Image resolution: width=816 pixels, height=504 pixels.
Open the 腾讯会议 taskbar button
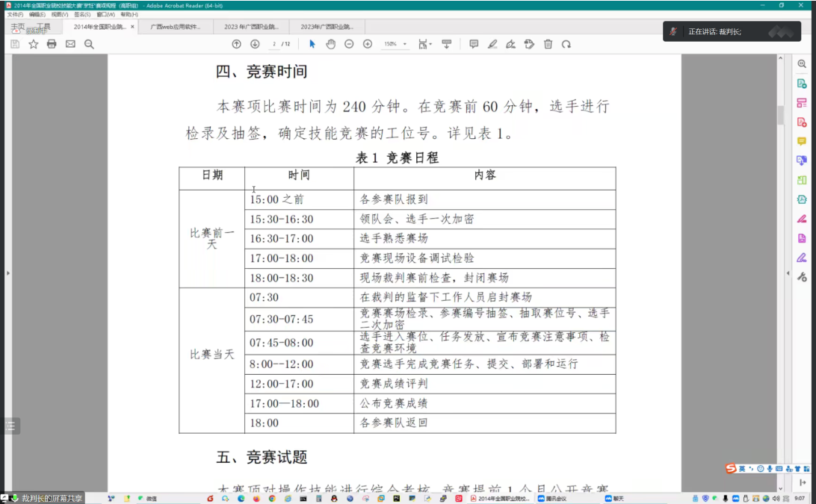click(552, 498)
